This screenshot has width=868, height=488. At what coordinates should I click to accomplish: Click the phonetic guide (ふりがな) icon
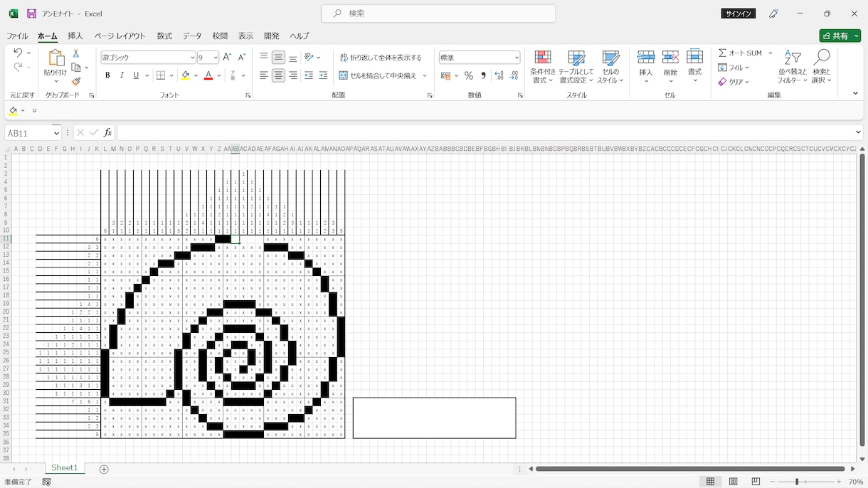(x=231, y=75)
